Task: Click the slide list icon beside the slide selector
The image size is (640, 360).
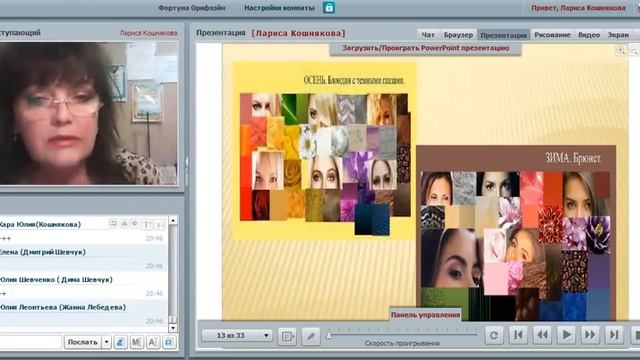Action: point(287,336)
